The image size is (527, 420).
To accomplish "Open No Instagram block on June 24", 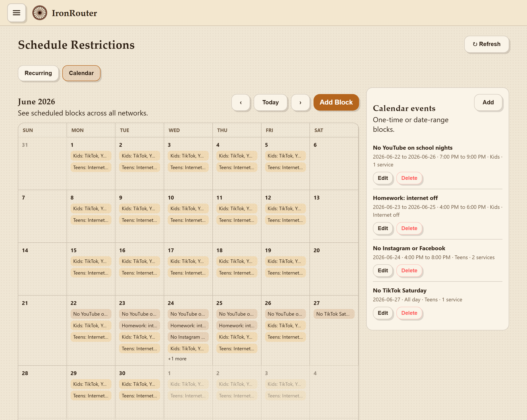I will click(188, 337).
